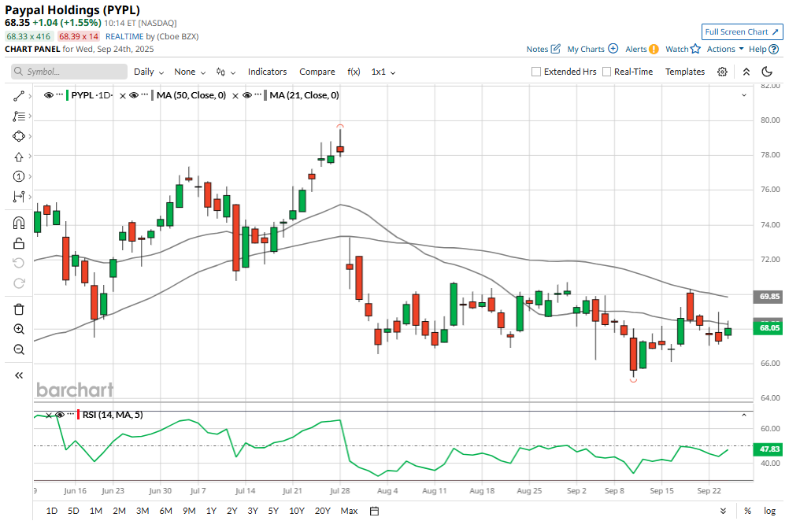
Task: Toggle visibility of PYPL price series
Action: click(x=49, y=95)
